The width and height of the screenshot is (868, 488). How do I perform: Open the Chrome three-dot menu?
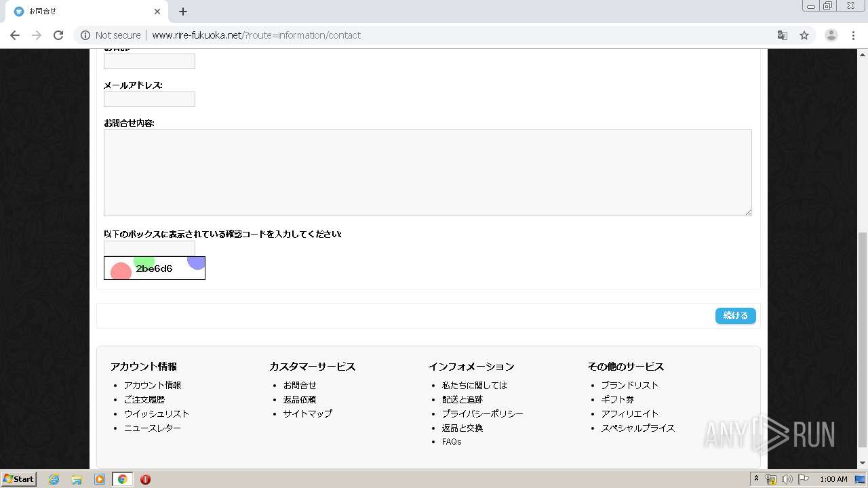tap(853, 35)
